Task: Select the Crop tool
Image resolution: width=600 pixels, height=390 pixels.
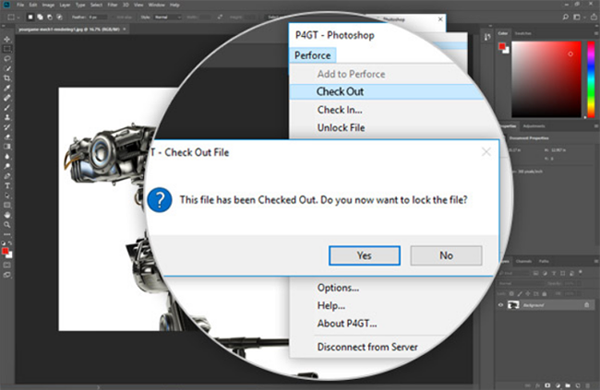Action: (x=7, y=78)
